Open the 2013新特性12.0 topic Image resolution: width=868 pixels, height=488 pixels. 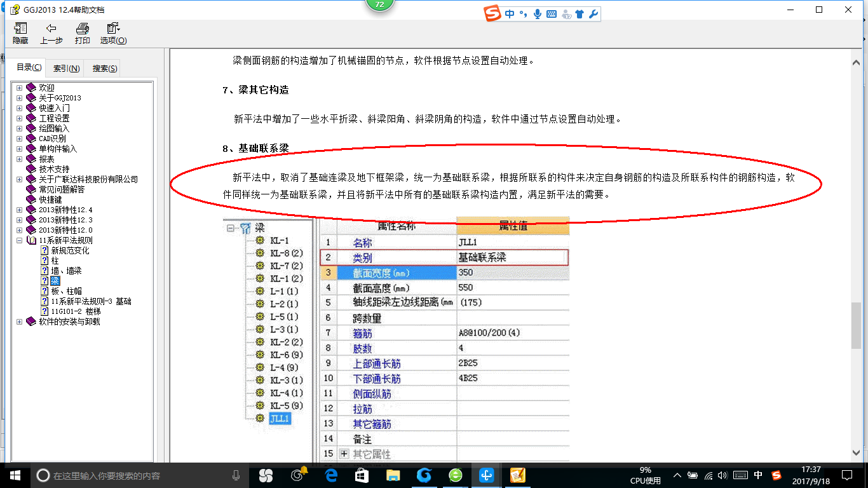point(65,230)
